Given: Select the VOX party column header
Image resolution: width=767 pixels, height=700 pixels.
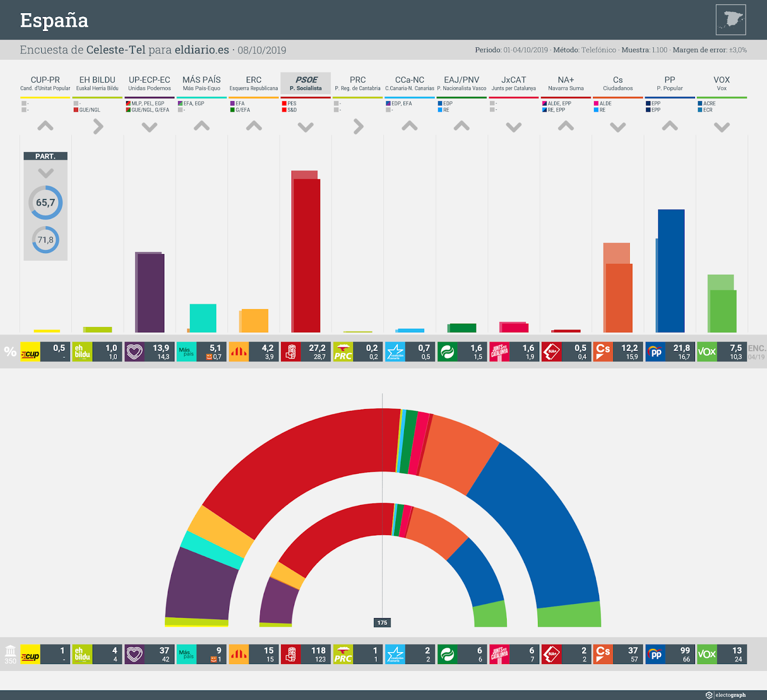Looking at the screenshot, I should click(x=721, y=83).
